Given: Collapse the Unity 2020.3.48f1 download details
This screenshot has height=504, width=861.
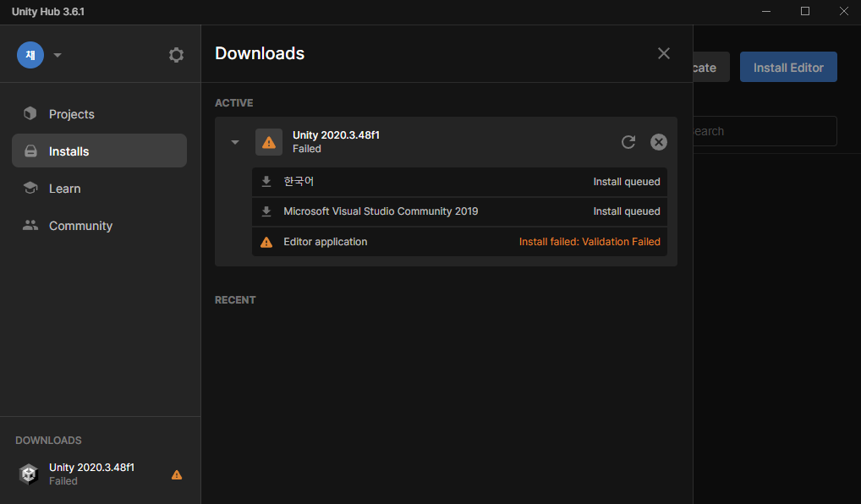Looking at the screenshot, I should 235,142.
